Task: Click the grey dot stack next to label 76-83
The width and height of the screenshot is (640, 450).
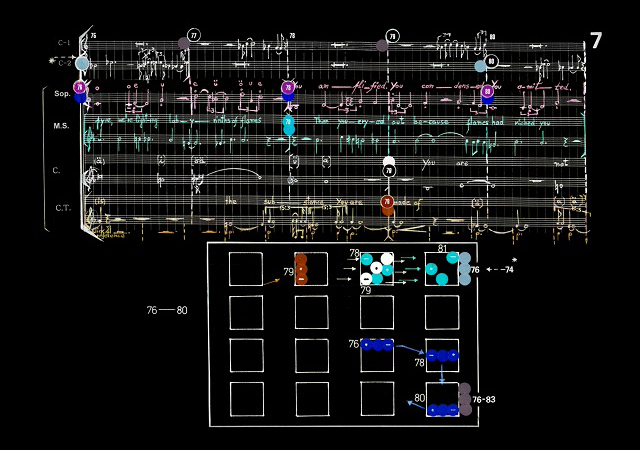Action: coord(465,399)
